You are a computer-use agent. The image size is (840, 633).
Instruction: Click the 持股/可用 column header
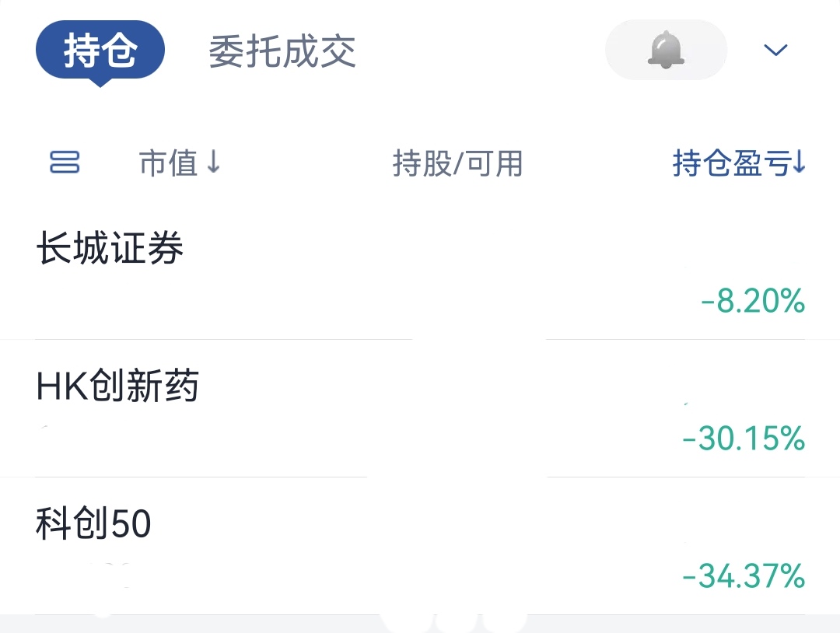(x=457, y=164)
